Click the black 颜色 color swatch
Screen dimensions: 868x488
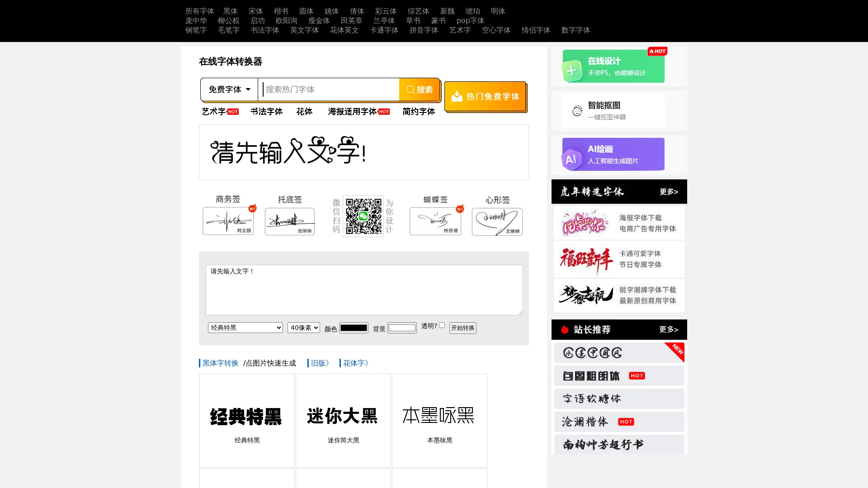pos(354,328)
